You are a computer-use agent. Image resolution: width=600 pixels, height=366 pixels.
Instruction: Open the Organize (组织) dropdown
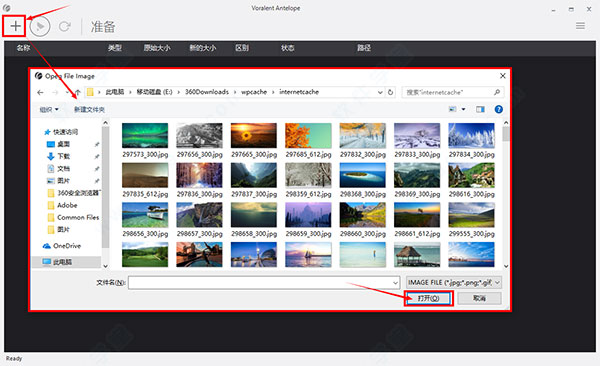(x=49, y=109)
